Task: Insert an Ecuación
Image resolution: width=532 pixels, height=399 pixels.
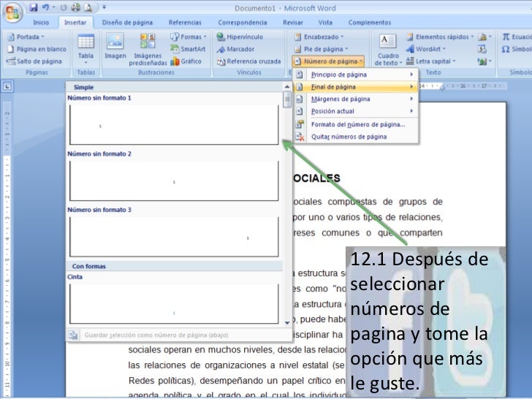Action: [517, 37]
